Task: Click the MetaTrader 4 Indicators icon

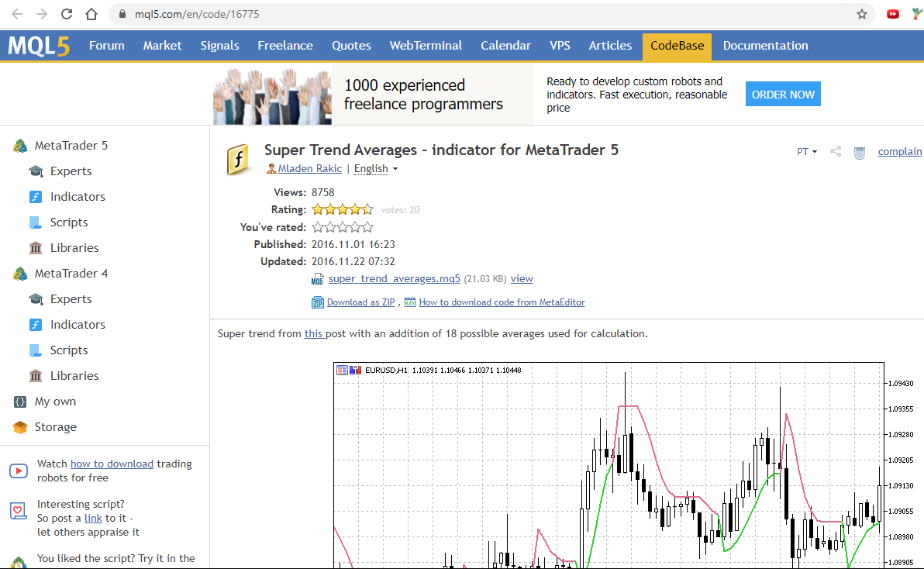Action: click(x=36, y=325)
